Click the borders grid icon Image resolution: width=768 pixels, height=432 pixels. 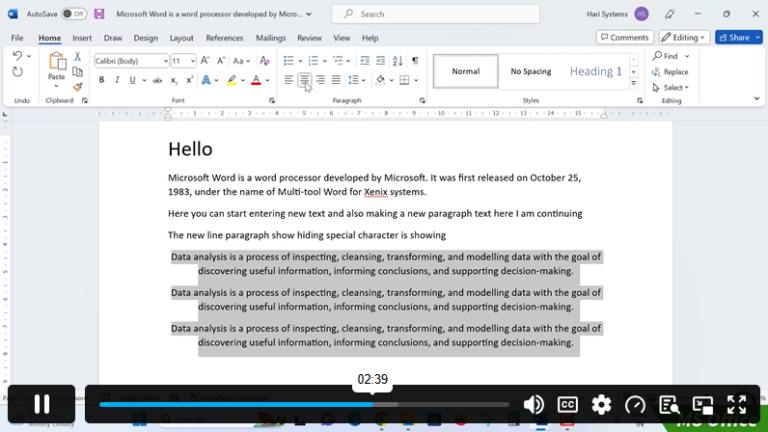tap(405, 80)
